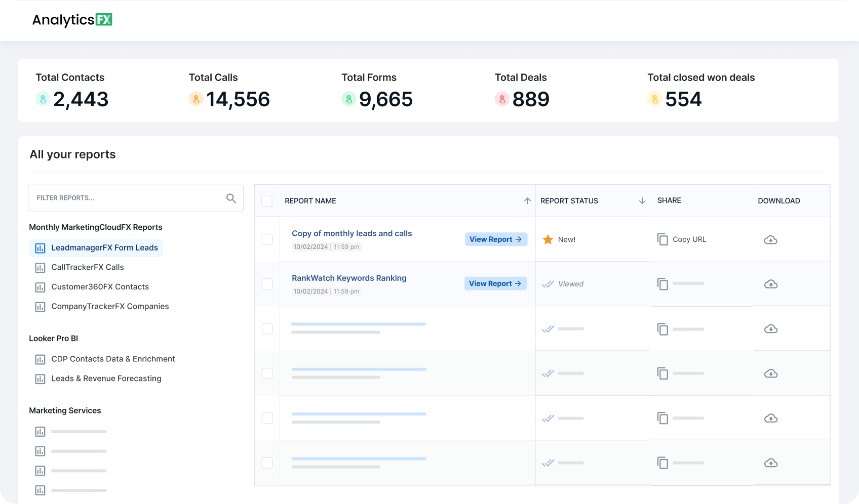Click copy icon next to Copy URL

[x=662, y=239]
